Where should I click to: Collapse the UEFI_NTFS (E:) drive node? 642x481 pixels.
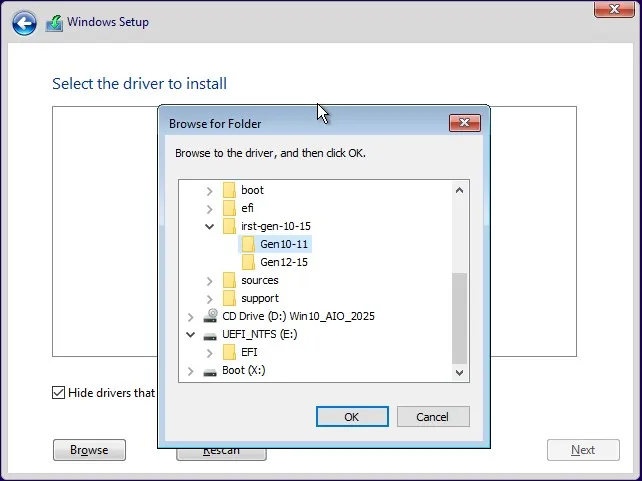[190, 334]
